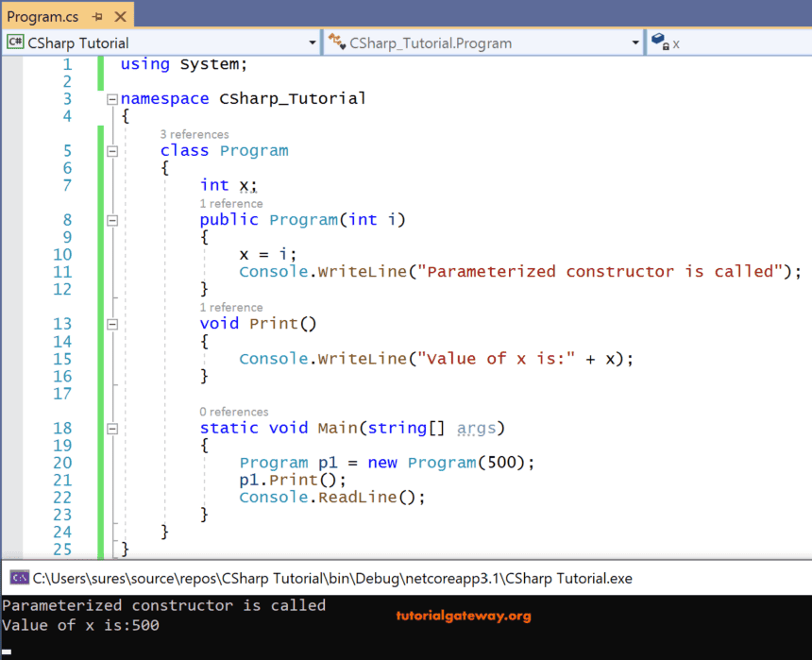
Task: Click the 3 references CodeLens above class Program
Action: point(195,134)
